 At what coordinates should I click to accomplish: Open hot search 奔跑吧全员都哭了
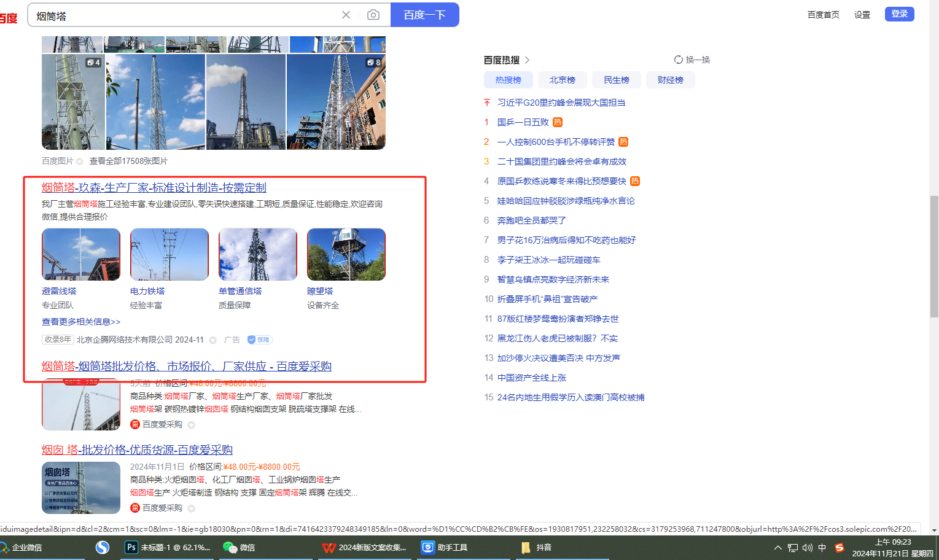[x=532, y=220]
